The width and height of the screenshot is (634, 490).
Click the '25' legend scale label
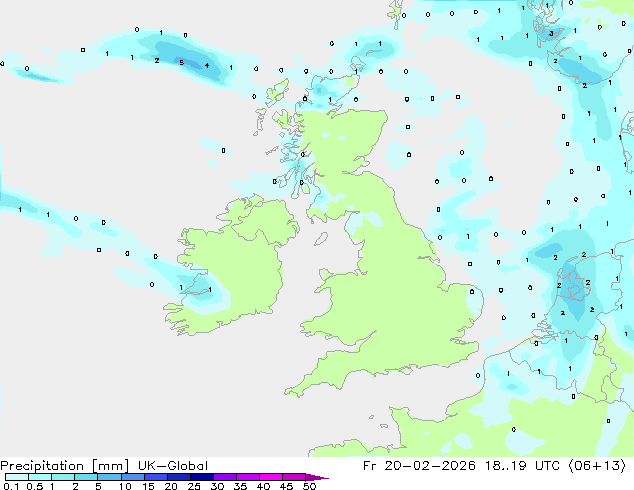[x=194, y=486]
